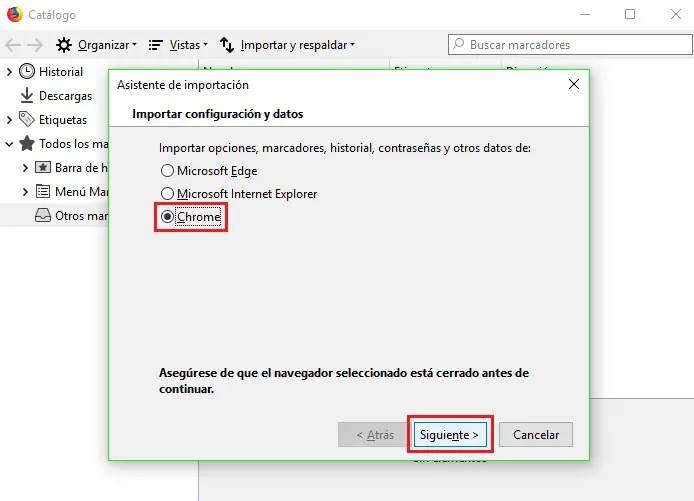Click the 'Importar configuración y datos' heading
Viewport: 694px width, 501px height.
click(x=218, y=114)
